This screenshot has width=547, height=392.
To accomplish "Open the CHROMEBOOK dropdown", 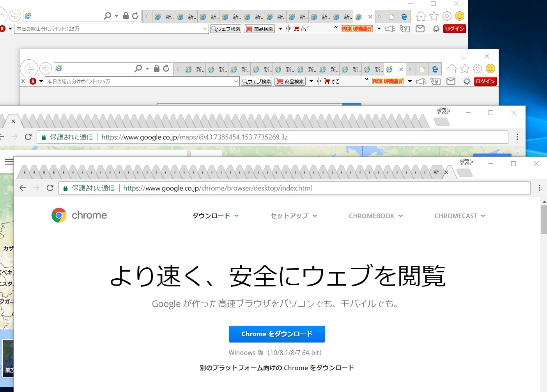I will tap(375, 215).
